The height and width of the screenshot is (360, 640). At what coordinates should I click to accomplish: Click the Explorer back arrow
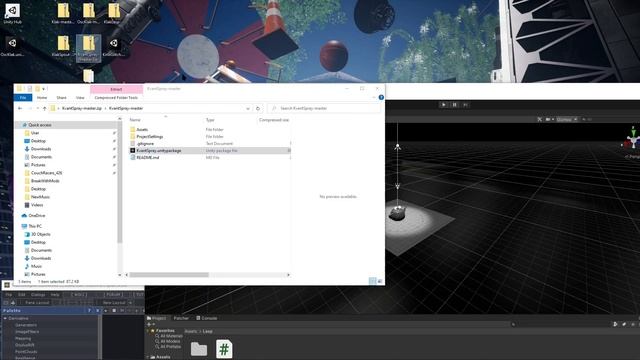click(20, 108)
